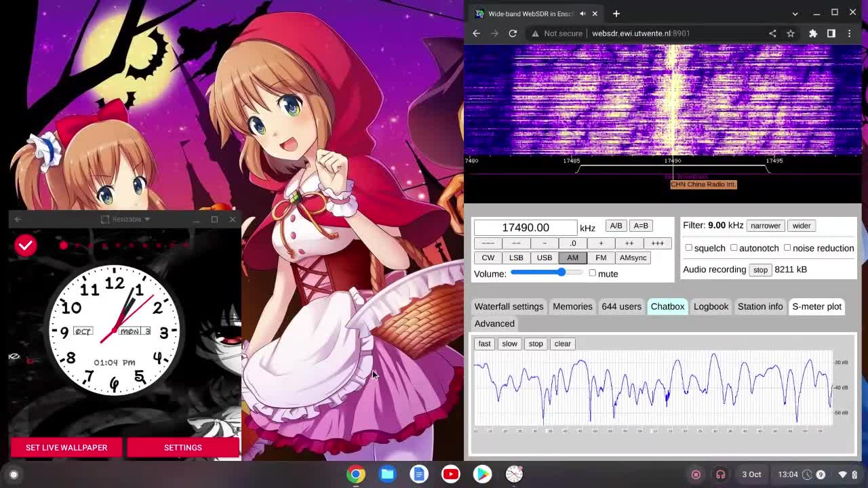Screen dimensions: 868x488
Task: Click the CHN China Radio Int. station label
Action: point(703,184)
